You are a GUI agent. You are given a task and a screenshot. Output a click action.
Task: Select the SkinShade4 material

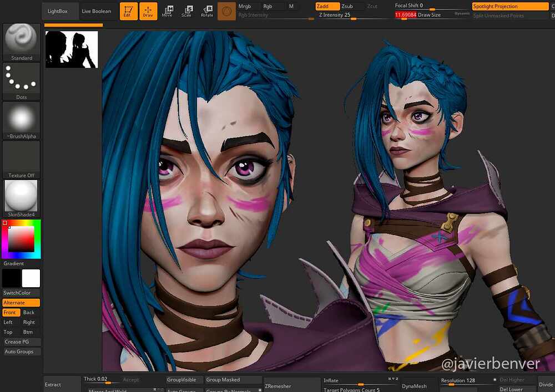(x=21, y=197)
